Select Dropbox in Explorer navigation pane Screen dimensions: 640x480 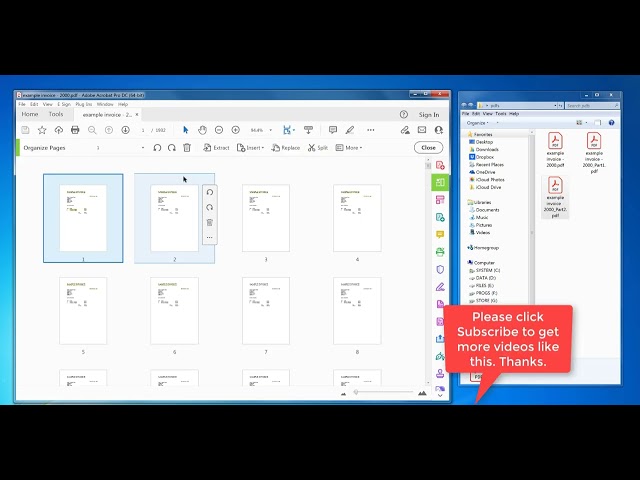click(x=482, y=157)
